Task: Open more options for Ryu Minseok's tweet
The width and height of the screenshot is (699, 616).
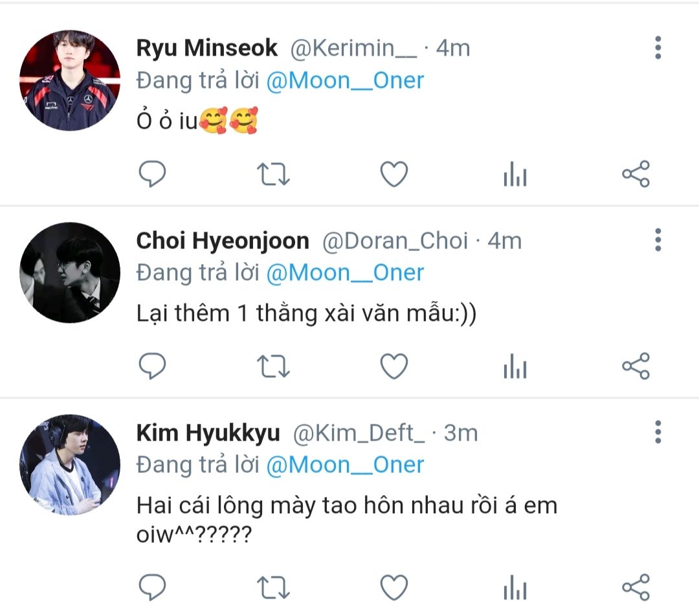Action: [x=658, y=48]
